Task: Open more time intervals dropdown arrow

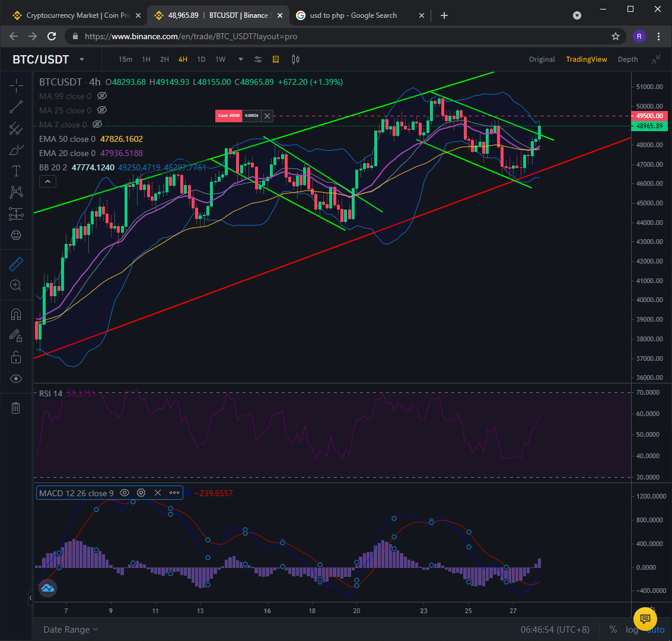Action: (241, 59)
